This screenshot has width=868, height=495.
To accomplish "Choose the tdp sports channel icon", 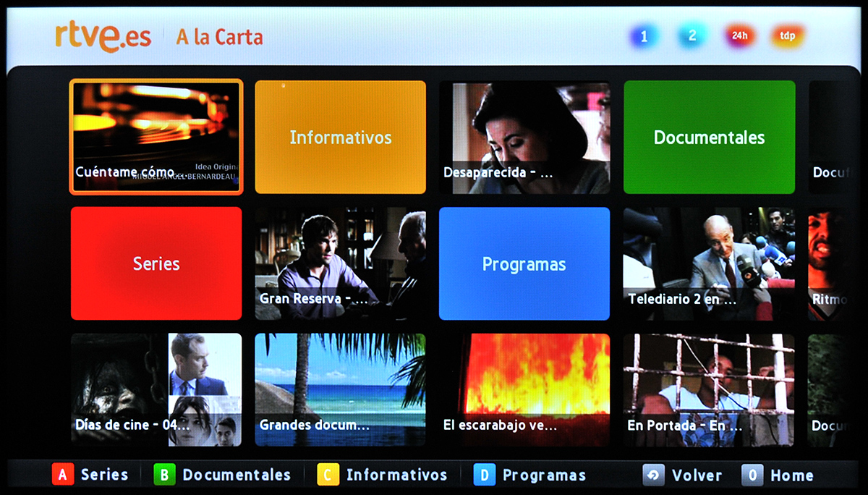I will coord(788,35).
